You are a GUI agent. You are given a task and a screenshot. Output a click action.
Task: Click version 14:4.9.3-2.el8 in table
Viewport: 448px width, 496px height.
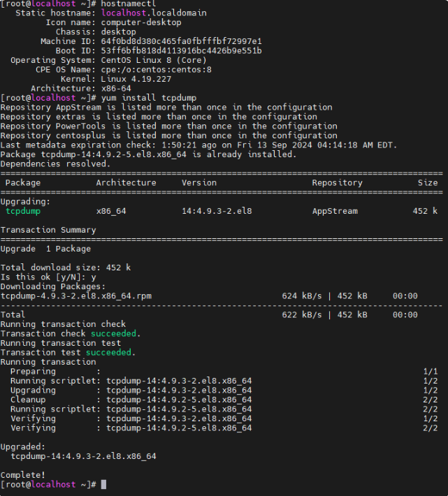[217, 211]
